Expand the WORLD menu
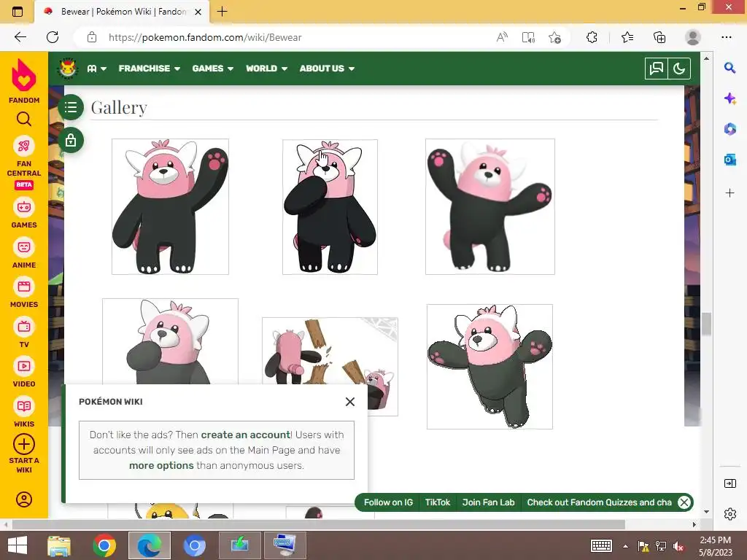Image resolution: width=747 pixels, height=560 pixels. [x=266, y=69]
